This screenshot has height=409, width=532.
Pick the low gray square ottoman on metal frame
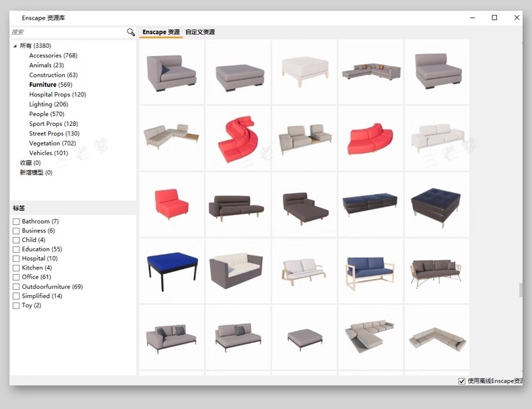304,337
